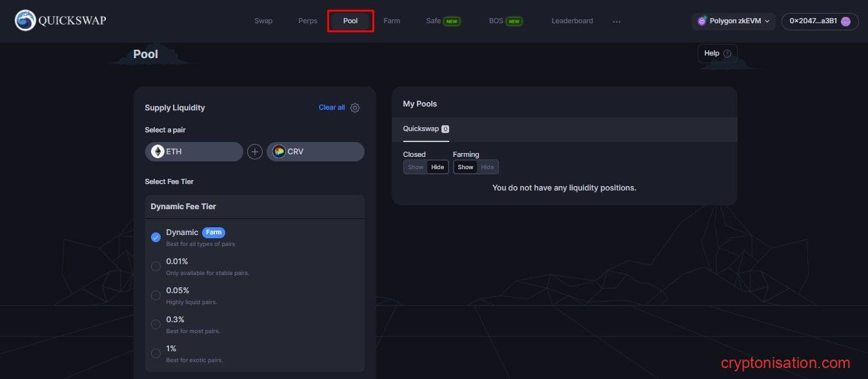The image size is (868, 379).
Task: Choose the 1% fee tier option
Action: click(x=156, y=353)
